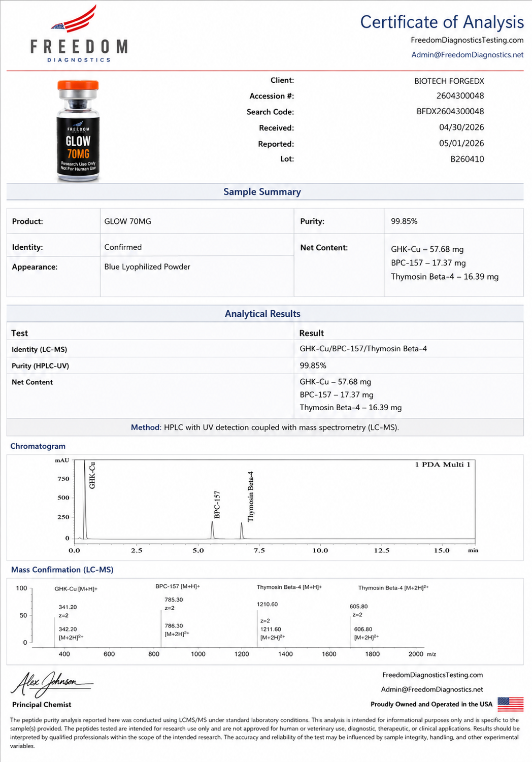Screen dimensions: 532x762
Task: Click the 785.30 mass value
Action: [174, 600]
